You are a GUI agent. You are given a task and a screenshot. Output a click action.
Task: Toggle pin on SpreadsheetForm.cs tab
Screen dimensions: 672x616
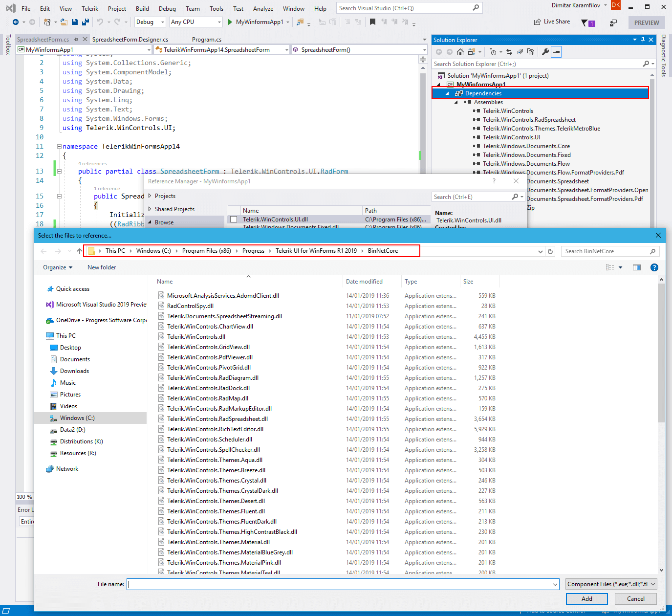[76, 40]
